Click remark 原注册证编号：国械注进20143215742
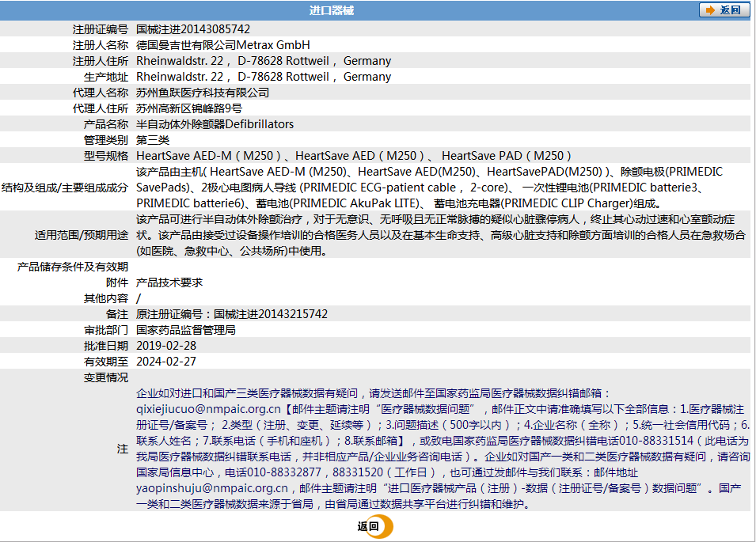756x542 pixels. (232, 314)
